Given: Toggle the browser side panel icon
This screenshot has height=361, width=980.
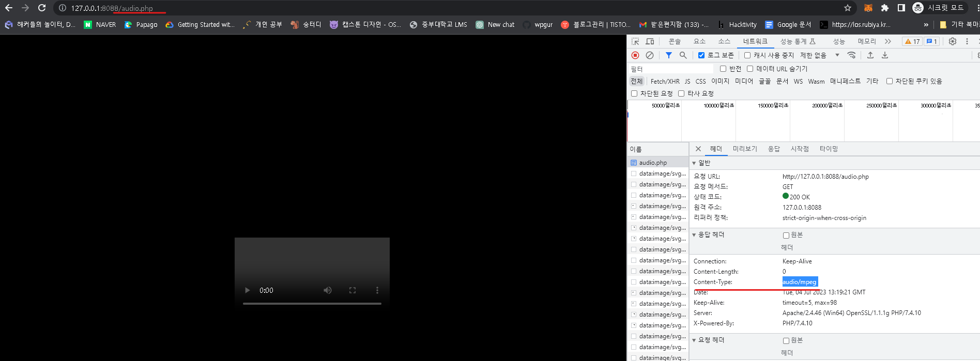Looking at the screenshot, I should tap(901, 8).
